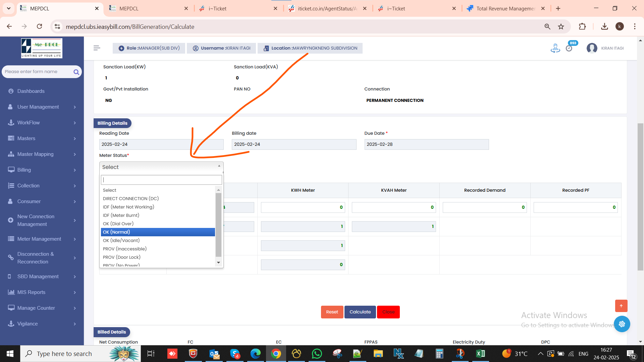The height and width of the screenshot is (362, 644).
Task: Expand WorkFlow sidebar menu
Action: coord(42,123)
